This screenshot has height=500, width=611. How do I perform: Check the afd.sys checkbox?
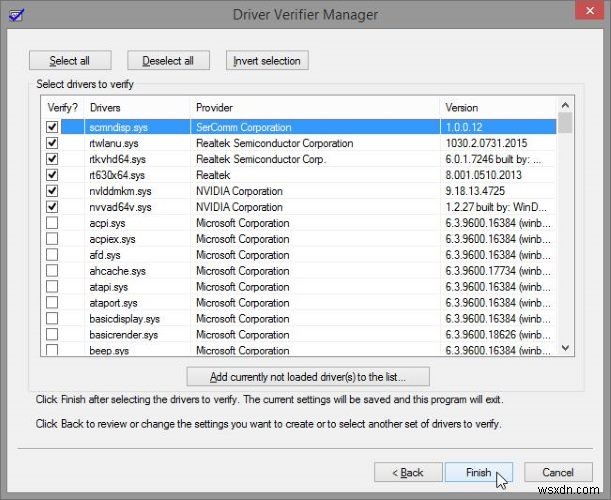click(52, 255)
